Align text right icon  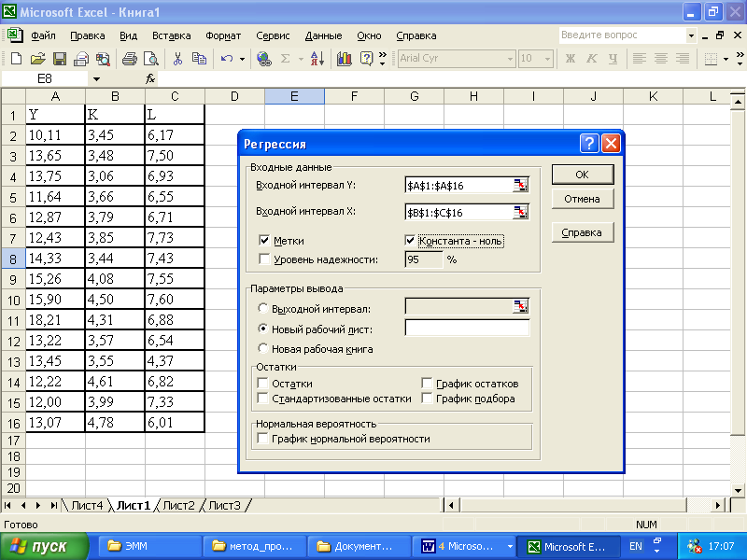point(683,59)
